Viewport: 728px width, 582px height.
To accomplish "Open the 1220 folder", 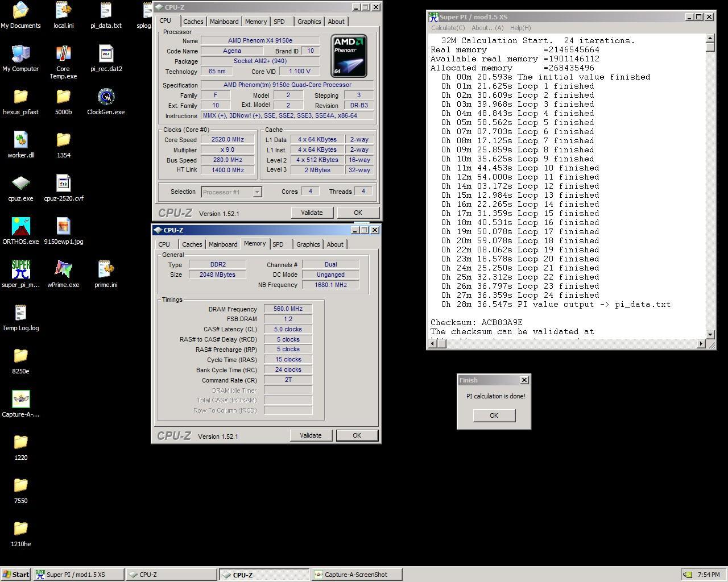I will point(20,447).
